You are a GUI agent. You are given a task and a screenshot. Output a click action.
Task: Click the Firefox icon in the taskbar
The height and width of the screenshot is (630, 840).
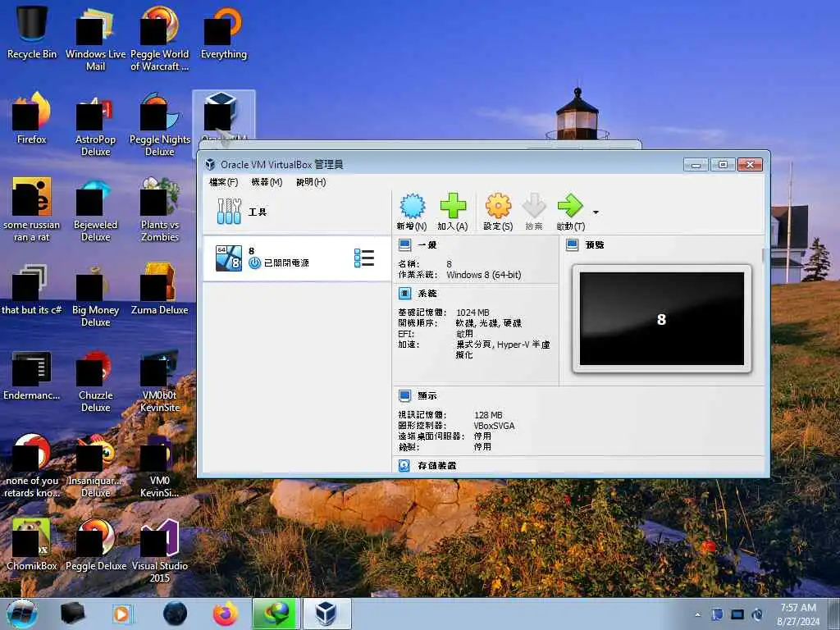coord(226,614)
